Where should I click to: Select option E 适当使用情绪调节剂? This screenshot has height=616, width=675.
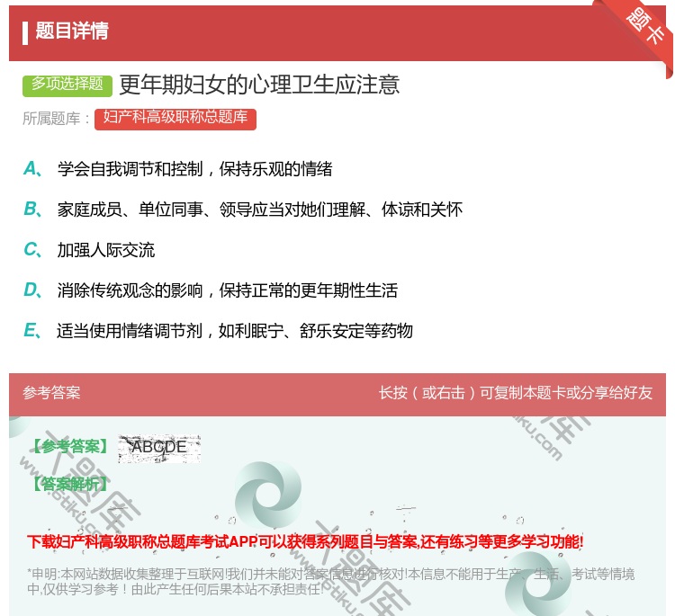coord(235,331)
